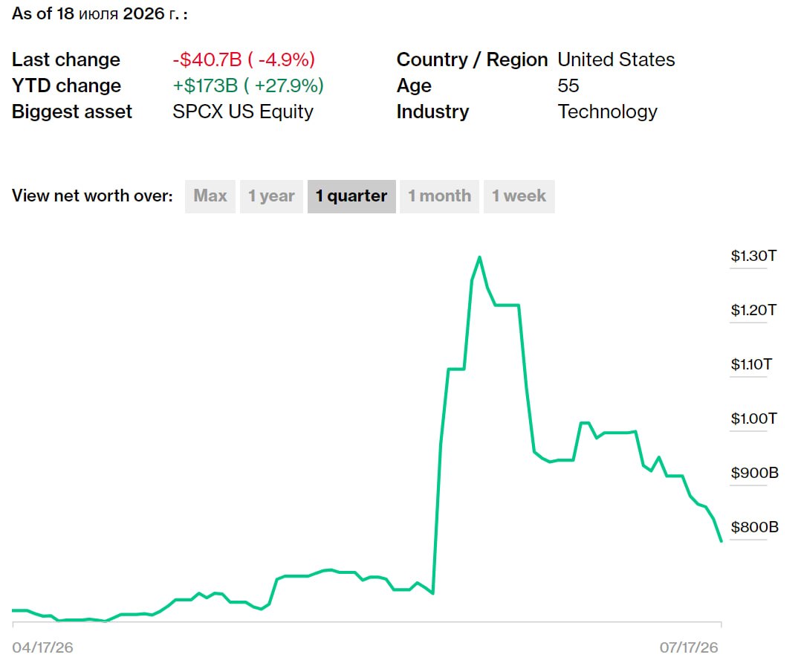The width and height of the screenshot is (801, 672).
Task: Click the Biggest asset label
Action: 72,112
